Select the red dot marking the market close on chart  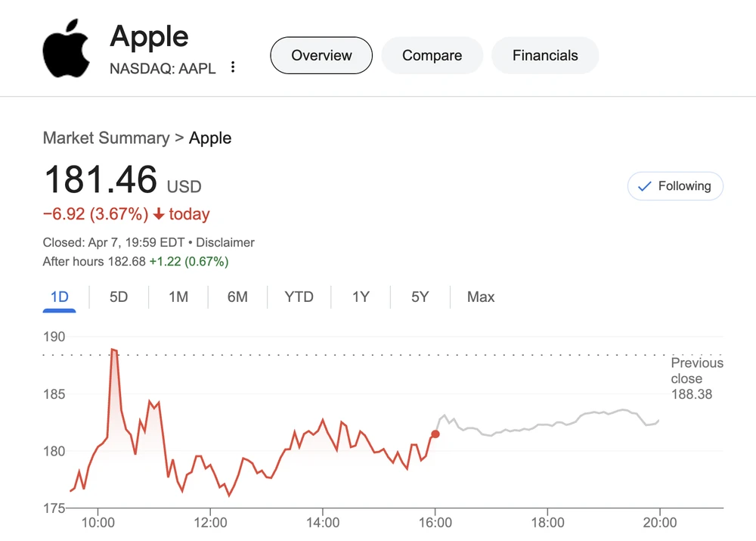point(435,434)
